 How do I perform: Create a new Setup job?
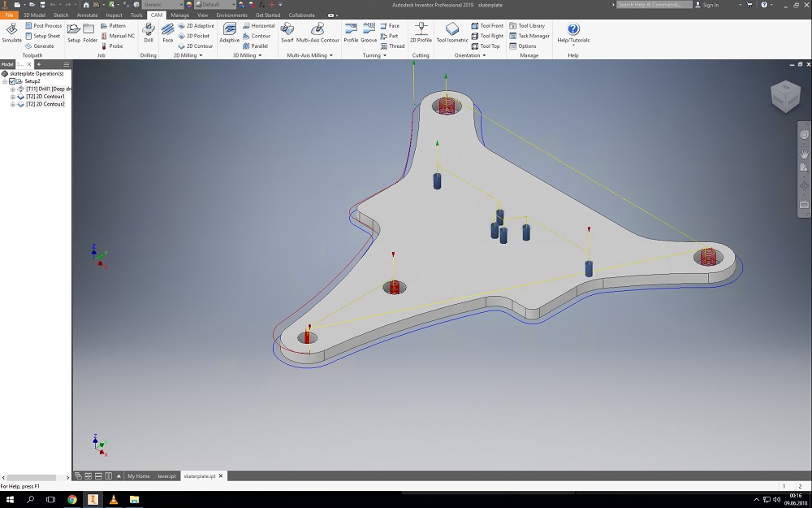(74, 33)
